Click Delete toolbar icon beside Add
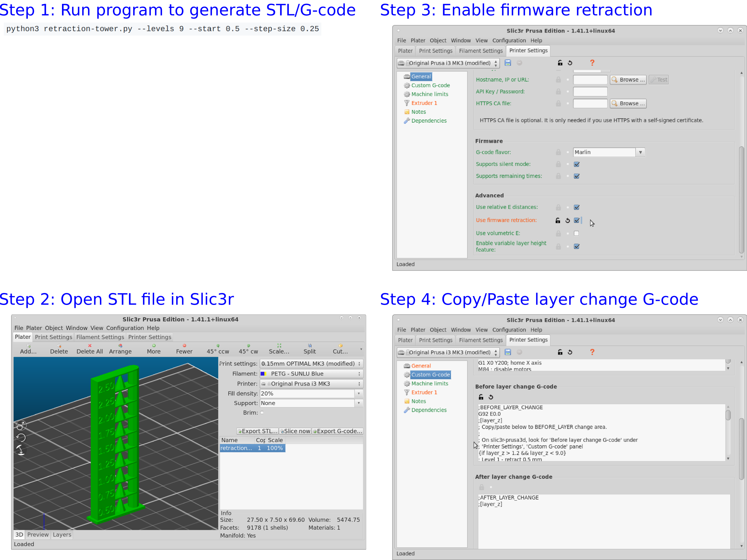747x560 pixels. [x=59, y=346]
